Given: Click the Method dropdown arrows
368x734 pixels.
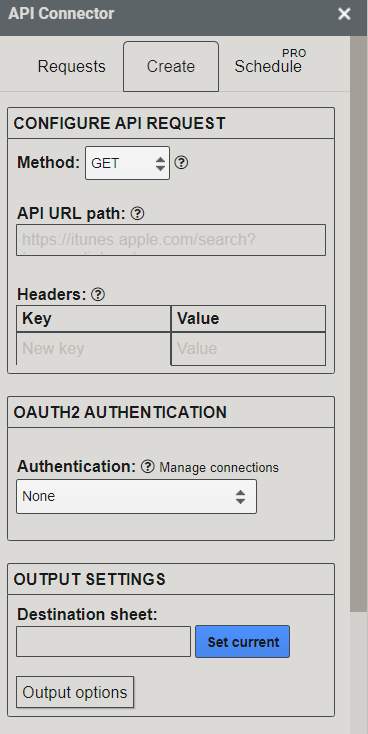Looking at the screenshot, I should pos(161,163).
